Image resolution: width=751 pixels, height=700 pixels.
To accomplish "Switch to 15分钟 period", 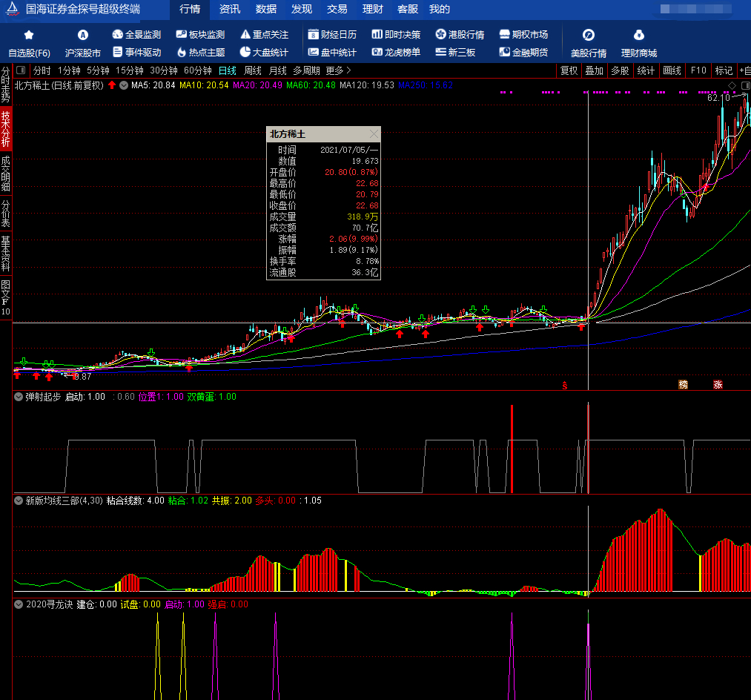I will (129, 70).
